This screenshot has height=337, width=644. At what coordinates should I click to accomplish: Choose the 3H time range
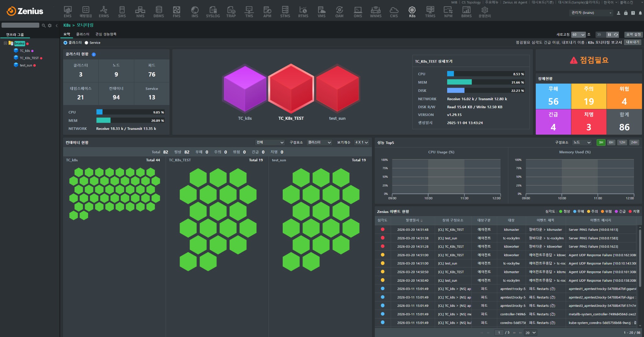(x=601, y=142)
